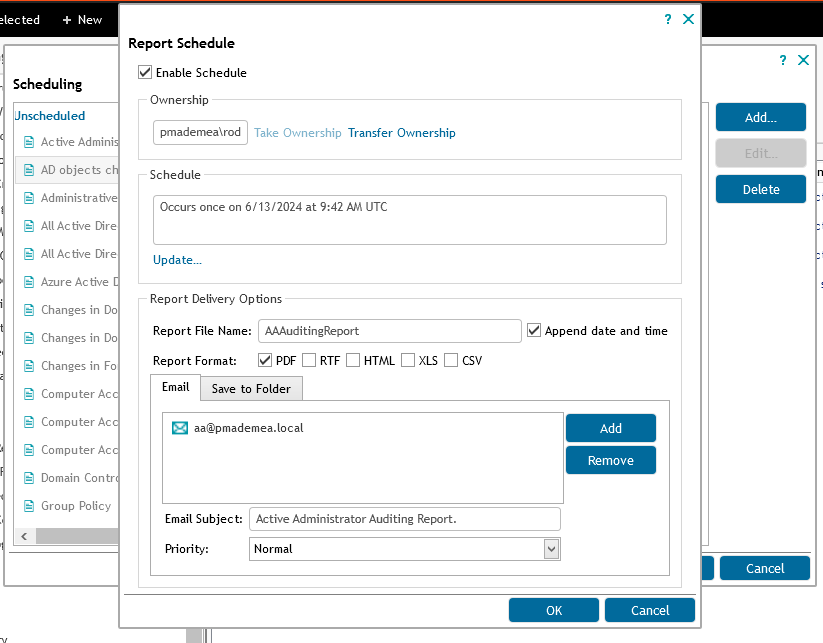
Task: Check CSV report format
Action: coord(451,360)
